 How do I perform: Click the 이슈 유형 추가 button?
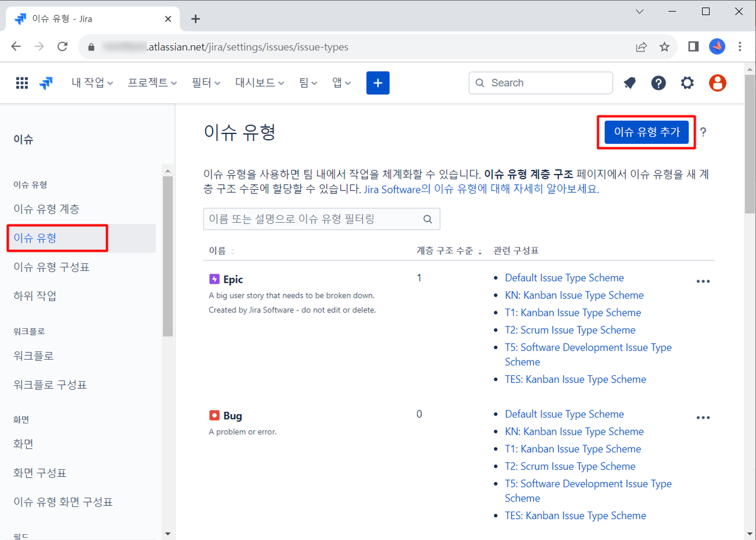(x=646, y=132)
